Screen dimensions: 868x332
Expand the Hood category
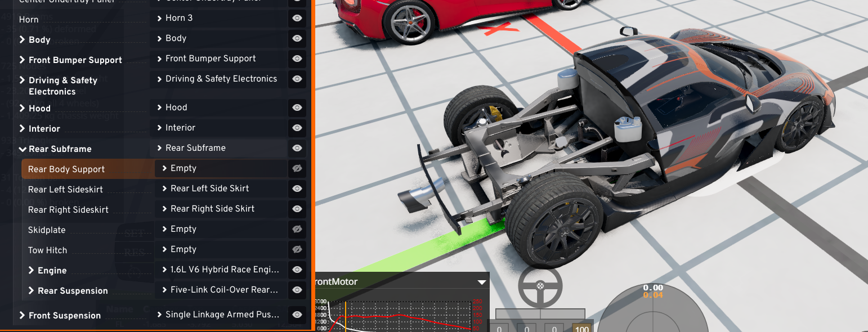[x=23, y=108]
